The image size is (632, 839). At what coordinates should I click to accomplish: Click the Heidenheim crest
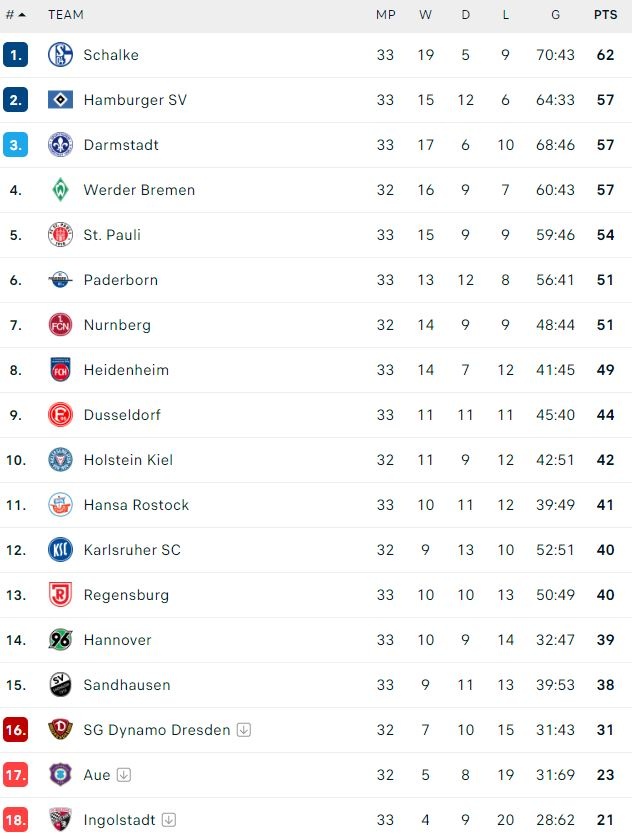pyautogui.click(x=60, y=370)
